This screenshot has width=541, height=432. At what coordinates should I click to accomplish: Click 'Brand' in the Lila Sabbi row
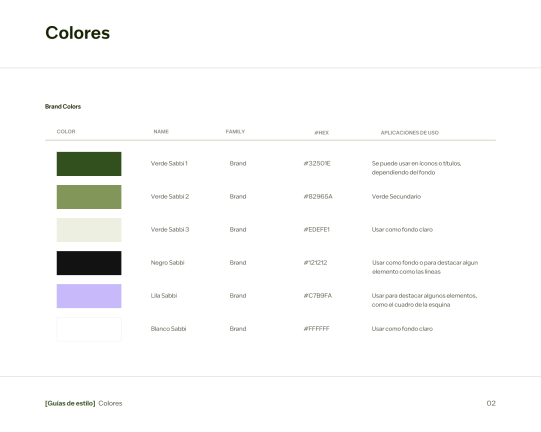point(238,296)
